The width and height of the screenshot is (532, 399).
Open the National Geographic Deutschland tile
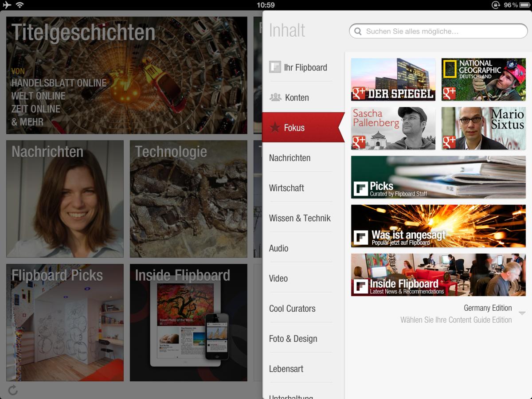point(484,79)
